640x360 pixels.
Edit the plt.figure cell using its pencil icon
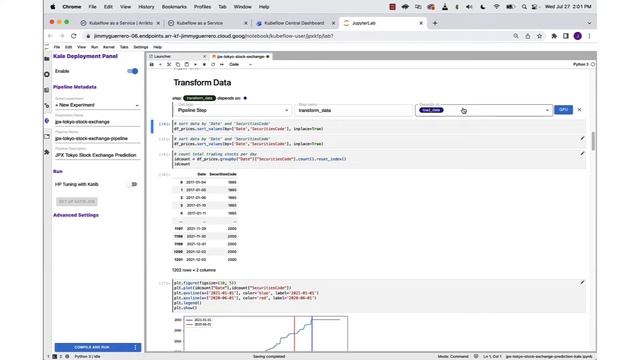[582, 282]
